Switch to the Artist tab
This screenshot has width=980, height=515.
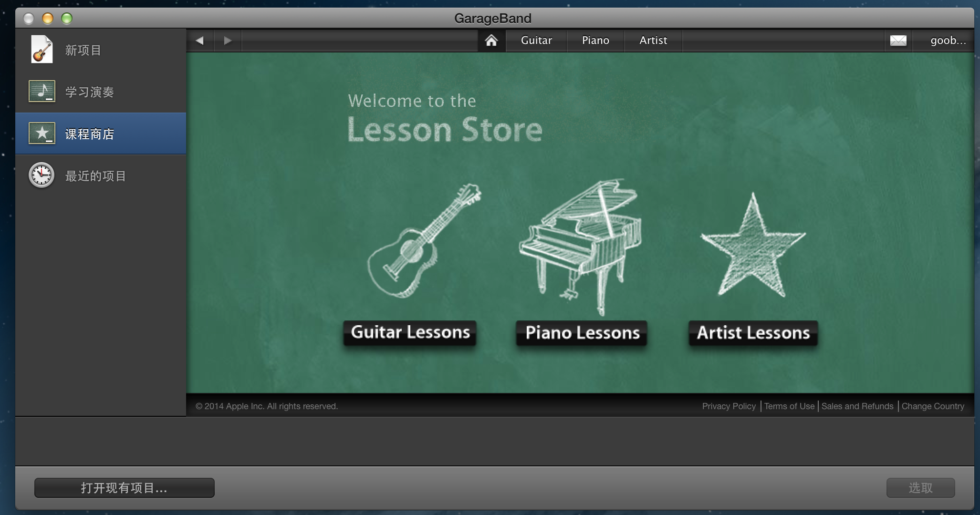coord(653,41)
